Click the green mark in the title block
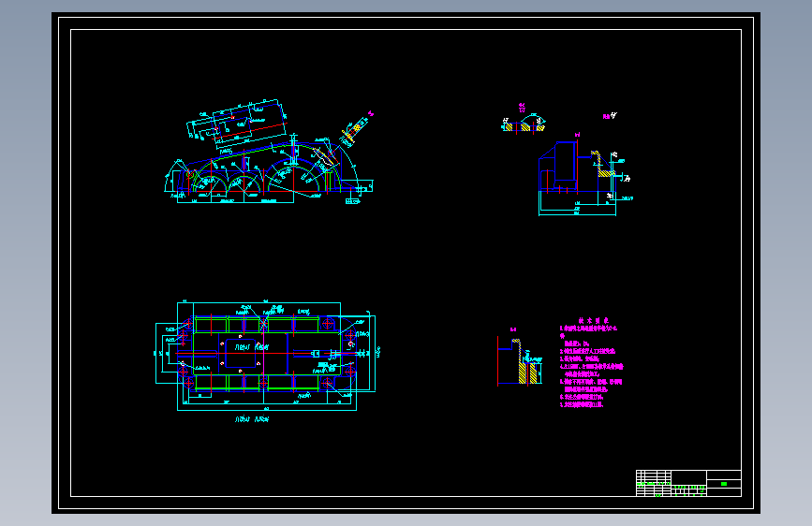 [x=724, y=484]
